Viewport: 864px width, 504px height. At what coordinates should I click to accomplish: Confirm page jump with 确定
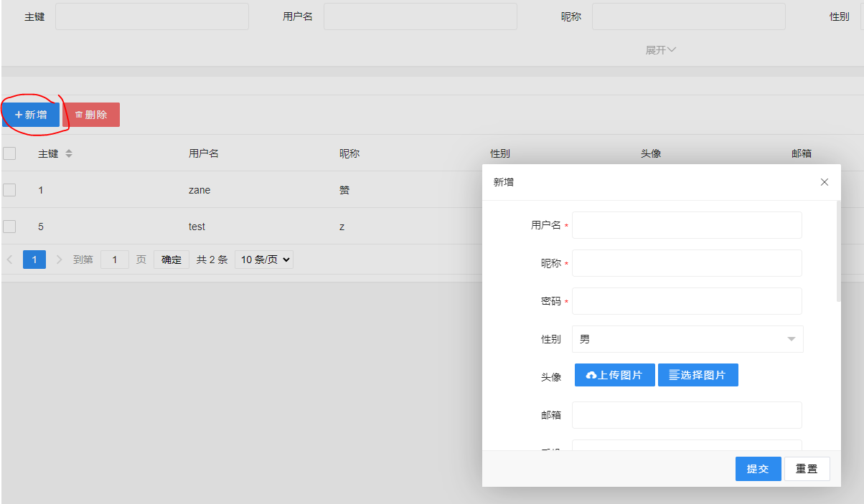pyautogui.click(x=172, y=260)
